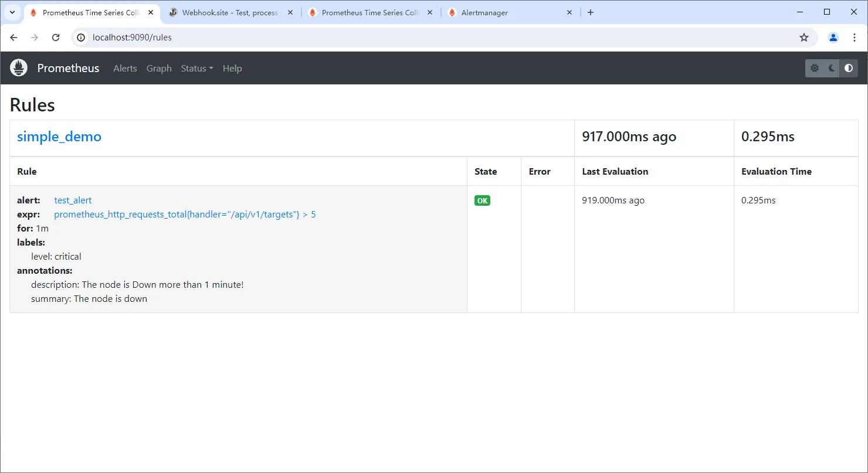Close the second Prometheus tab

(430, 12)
